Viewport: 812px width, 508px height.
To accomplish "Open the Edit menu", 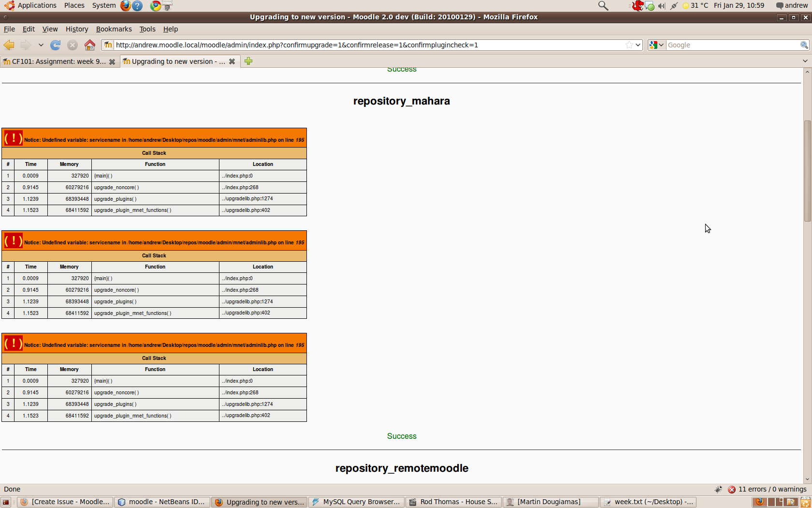I will point(29,29).
